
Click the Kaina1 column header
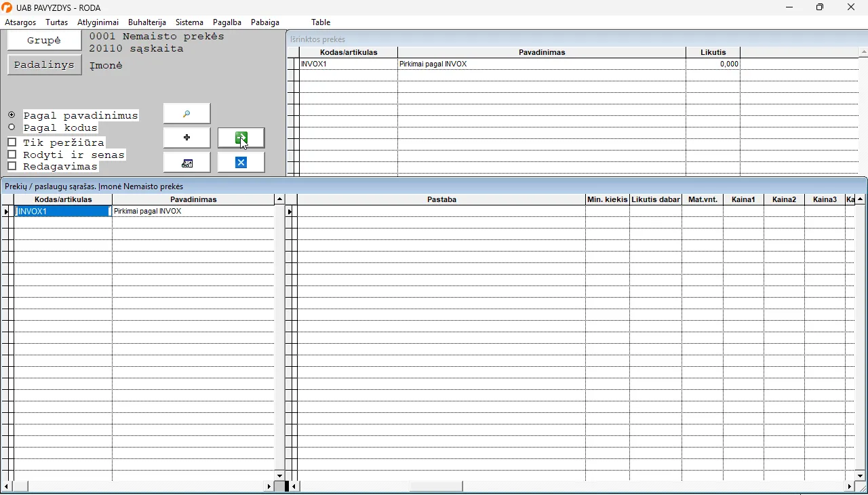(x=744, y=199)
